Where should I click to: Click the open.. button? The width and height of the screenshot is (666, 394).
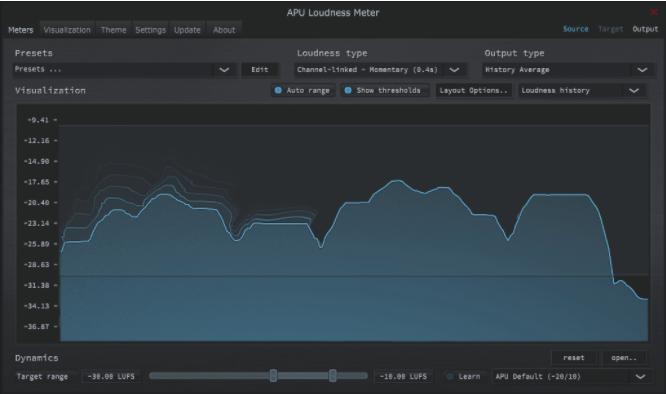coord(624,358)
